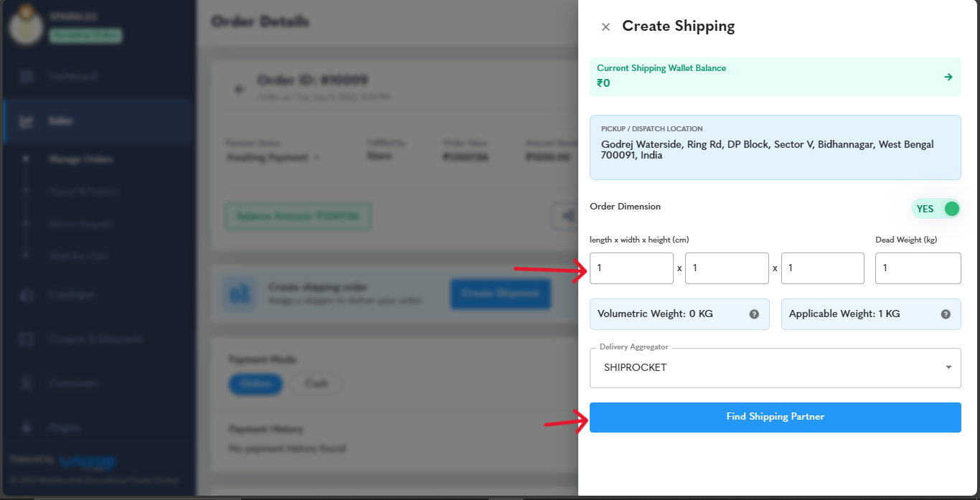Turn off the Order Dimension toggle
980x500 pixels.
tap(936, 209)
